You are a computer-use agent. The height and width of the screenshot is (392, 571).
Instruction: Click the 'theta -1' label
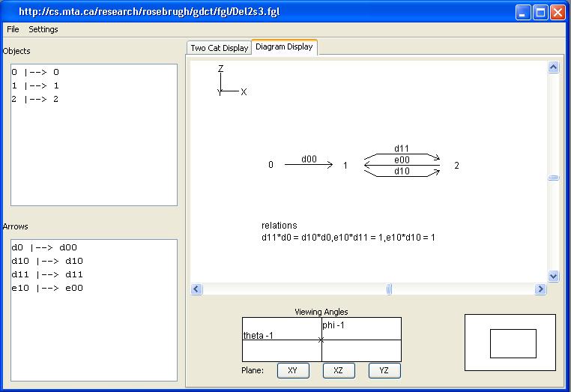[259, 336]
